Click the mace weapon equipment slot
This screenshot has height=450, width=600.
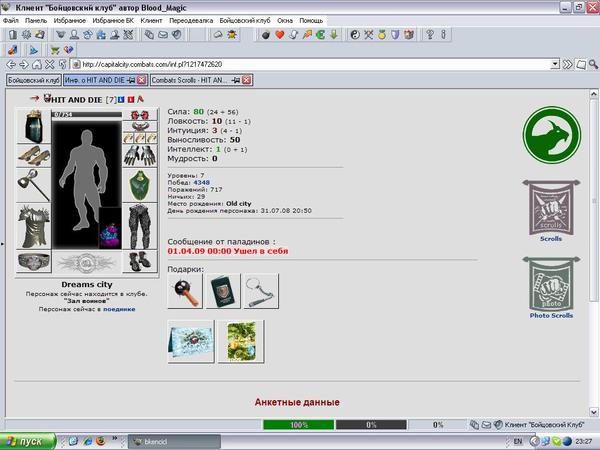coord(34,186)
